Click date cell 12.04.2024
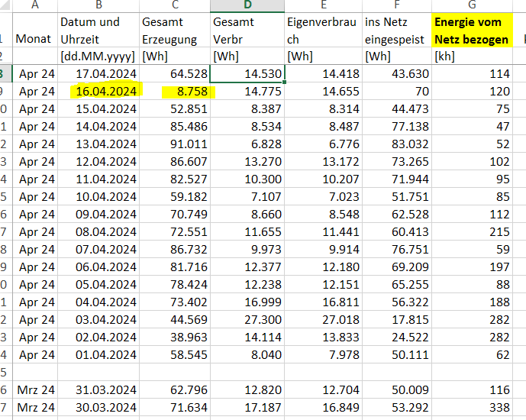 pos(98,162)
